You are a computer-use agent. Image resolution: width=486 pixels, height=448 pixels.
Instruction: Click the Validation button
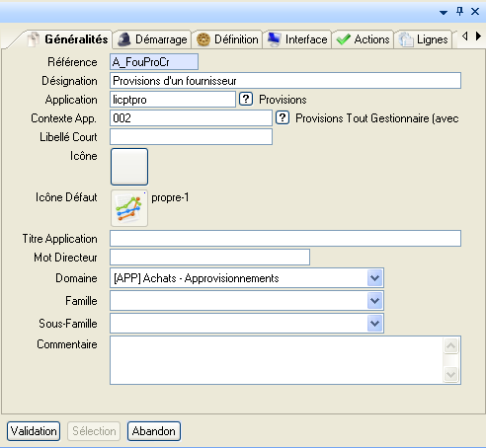(34, 431)
